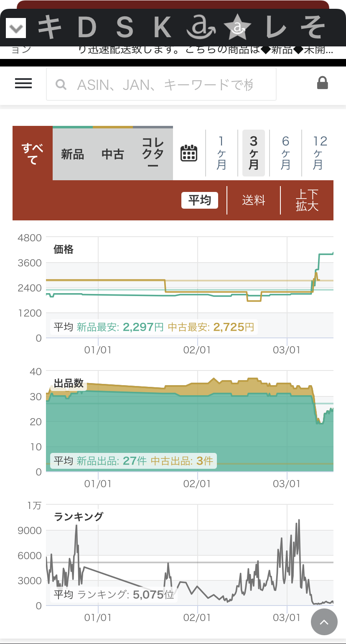Click the star Amazon icon in toolbar
The width and height of the screenshot is (346, 644).
(238, 28)
